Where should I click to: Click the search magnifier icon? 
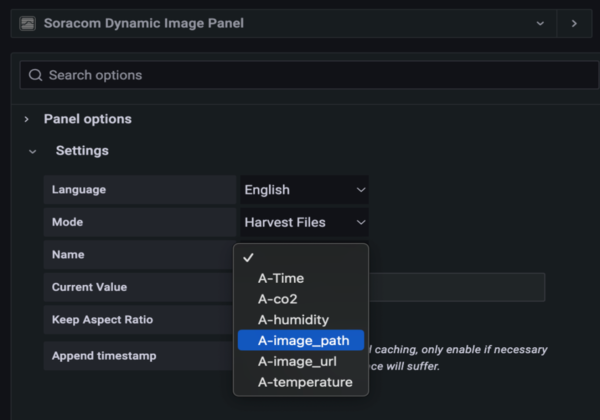point(36,75)
